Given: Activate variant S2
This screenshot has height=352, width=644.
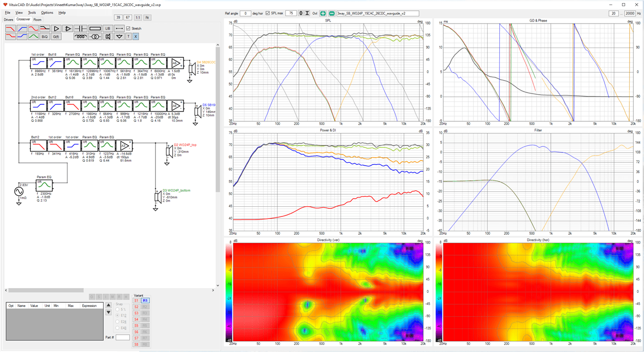Looking at the screenshot, I should pyautogui.click(x=136, y=307).
